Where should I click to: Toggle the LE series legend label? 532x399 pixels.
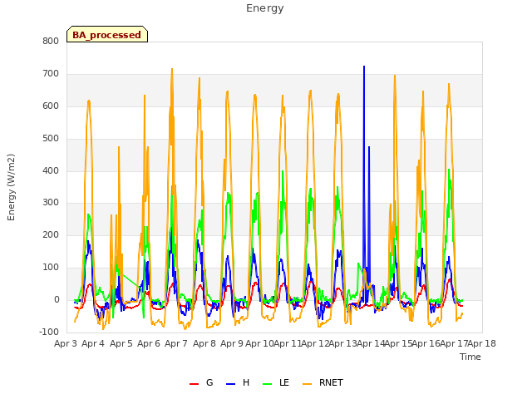284,382
